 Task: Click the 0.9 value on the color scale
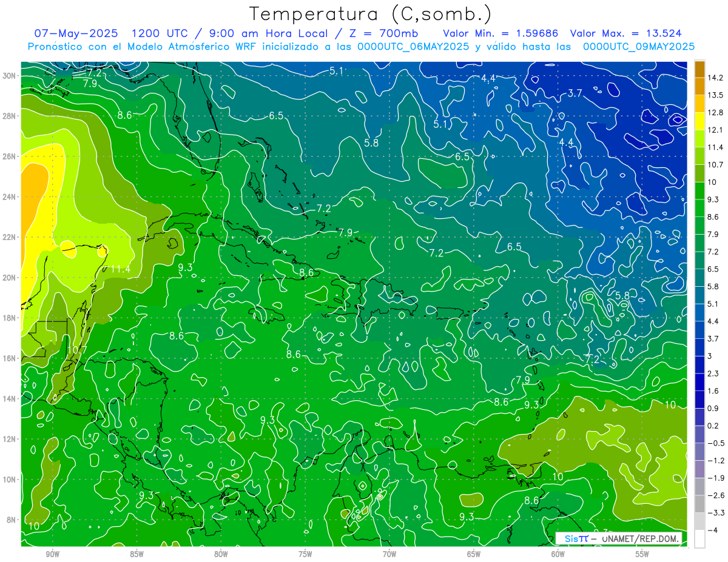click(713, 408)
